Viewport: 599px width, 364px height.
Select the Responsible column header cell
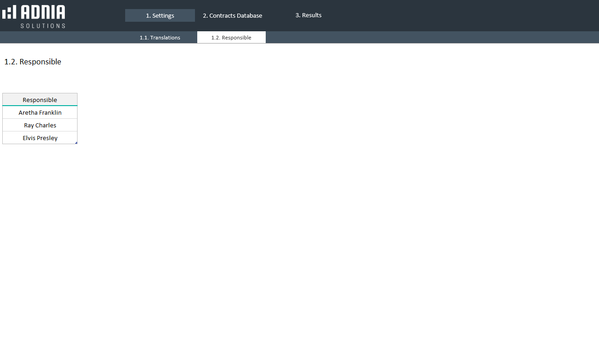[x=40, y=100]
